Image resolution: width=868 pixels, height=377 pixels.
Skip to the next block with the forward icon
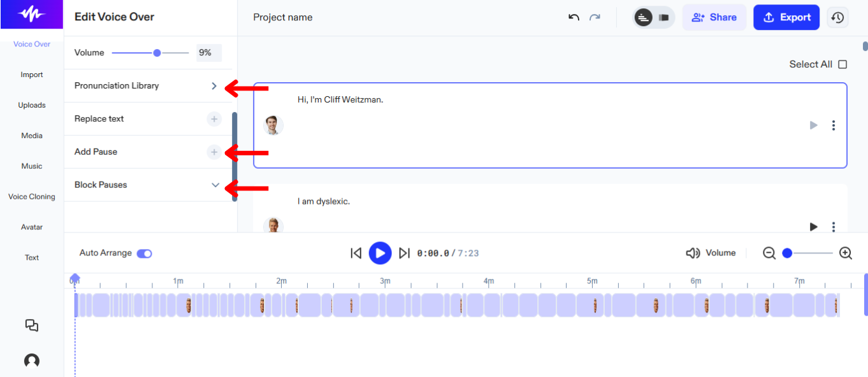point(405,253)
